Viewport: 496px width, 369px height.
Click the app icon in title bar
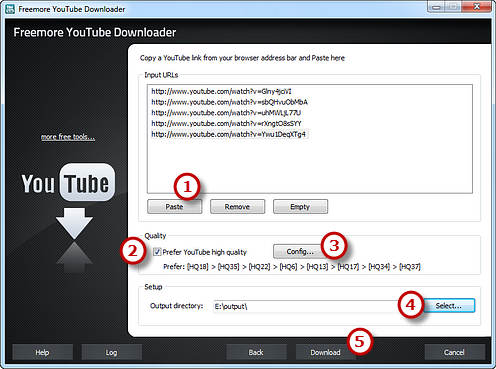[10, 9]
